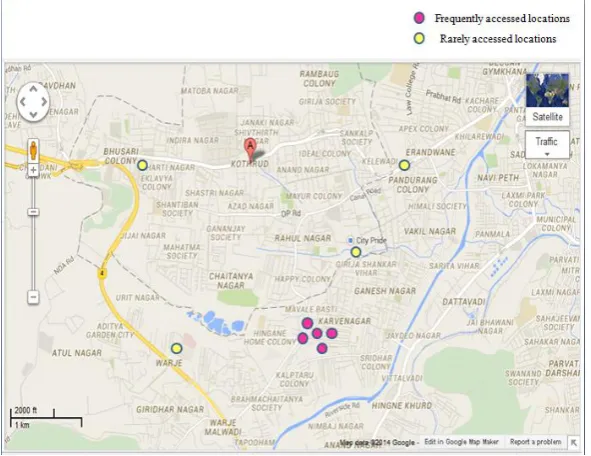Viewport: 591px width, 456px height.
Task: Pan the map right with the arrow control
Action: point(44,102)
